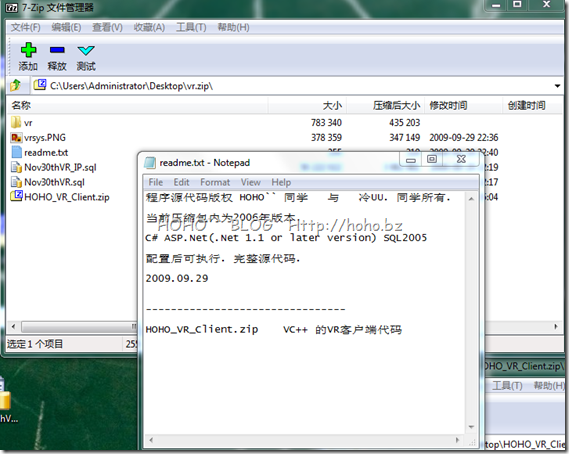The height and width of the screenshot is (454, 569).
Task: Sort by 压缩后大小 column header
Action: click(386, 106)
